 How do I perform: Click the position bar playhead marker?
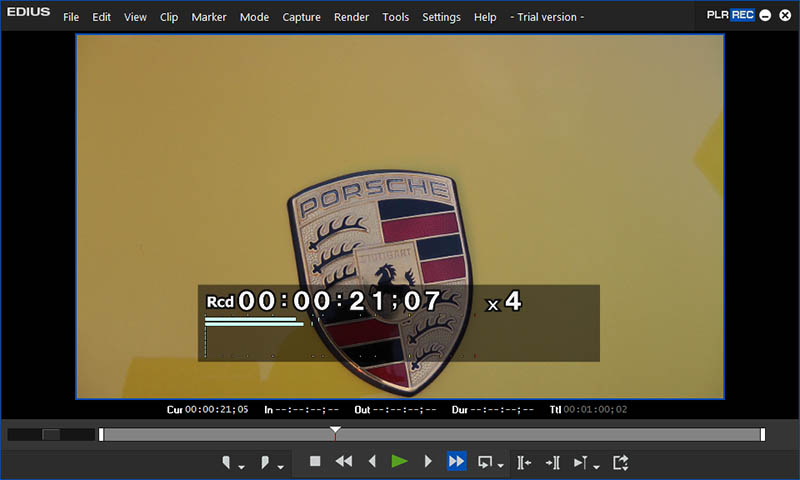[335, 432]
